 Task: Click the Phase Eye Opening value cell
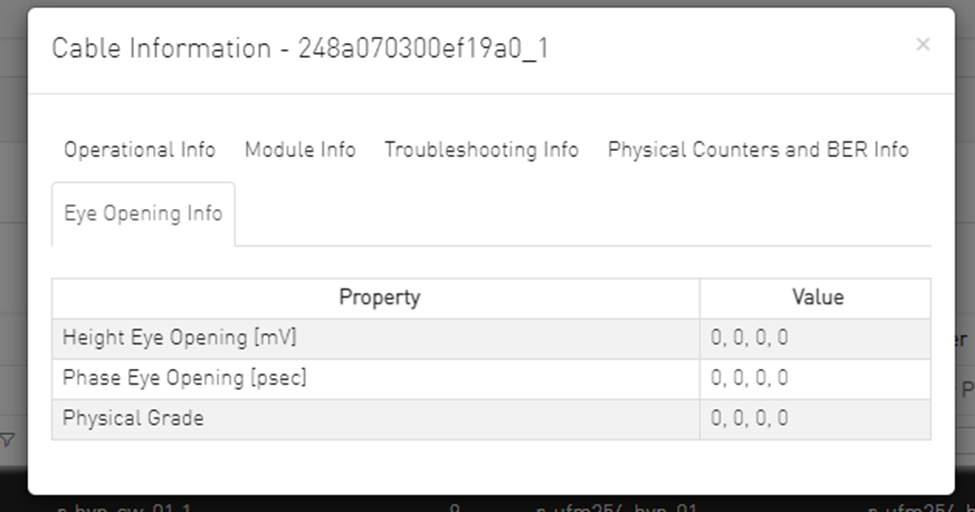[x=749, y=378]
